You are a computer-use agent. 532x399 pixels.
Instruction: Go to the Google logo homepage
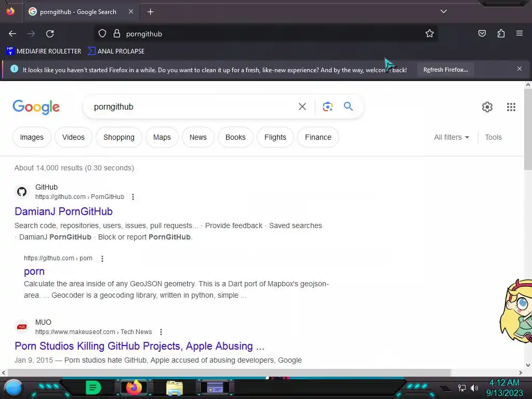click(x=36, y=107)
